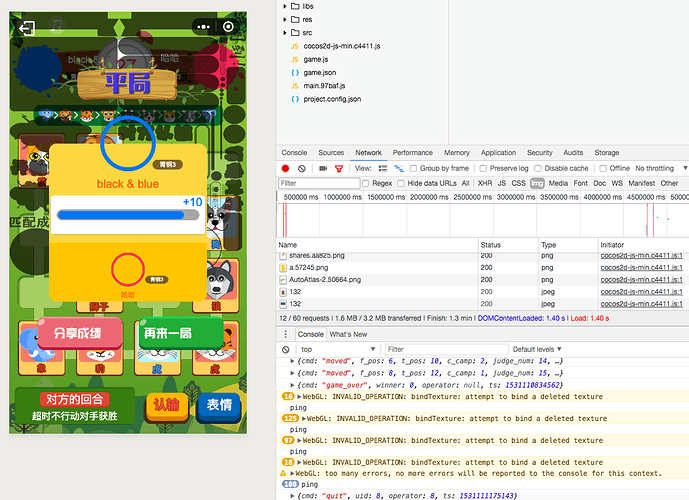Clear the console using the block icon

286,349
